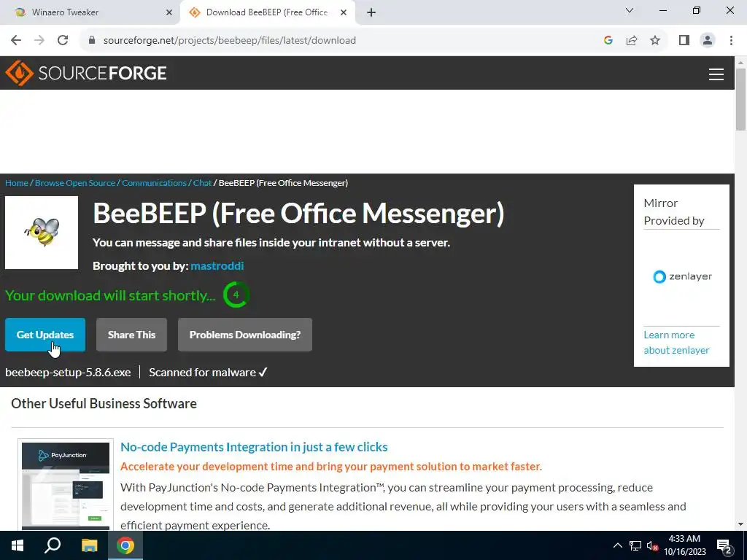Screen dimensions: 747x560
Task: Click Problems Downloading? button
Action: (245, 335)
